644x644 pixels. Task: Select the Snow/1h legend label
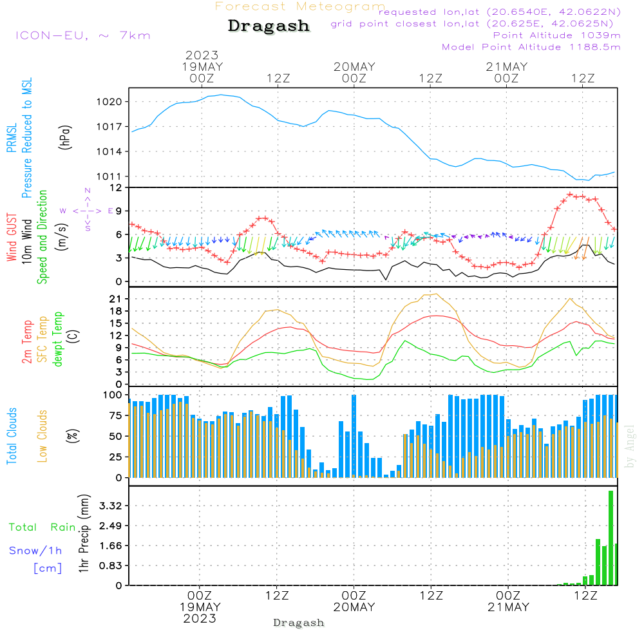[35, 551]
